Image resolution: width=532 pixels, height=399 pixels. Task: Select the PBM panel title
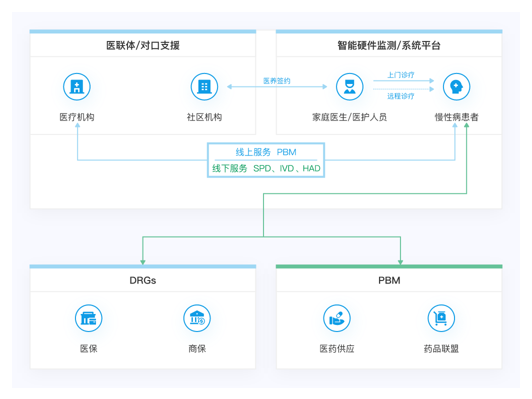point(389,280)
